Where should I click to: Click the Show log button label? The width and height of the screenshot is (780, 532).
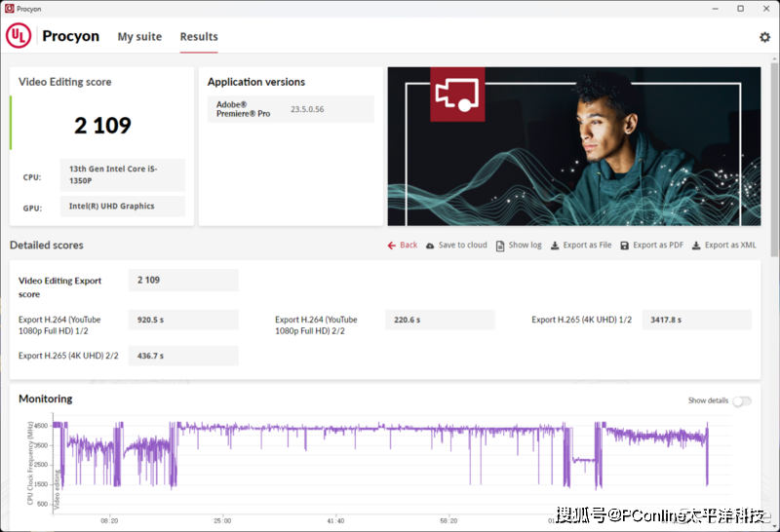click(525, 246)
